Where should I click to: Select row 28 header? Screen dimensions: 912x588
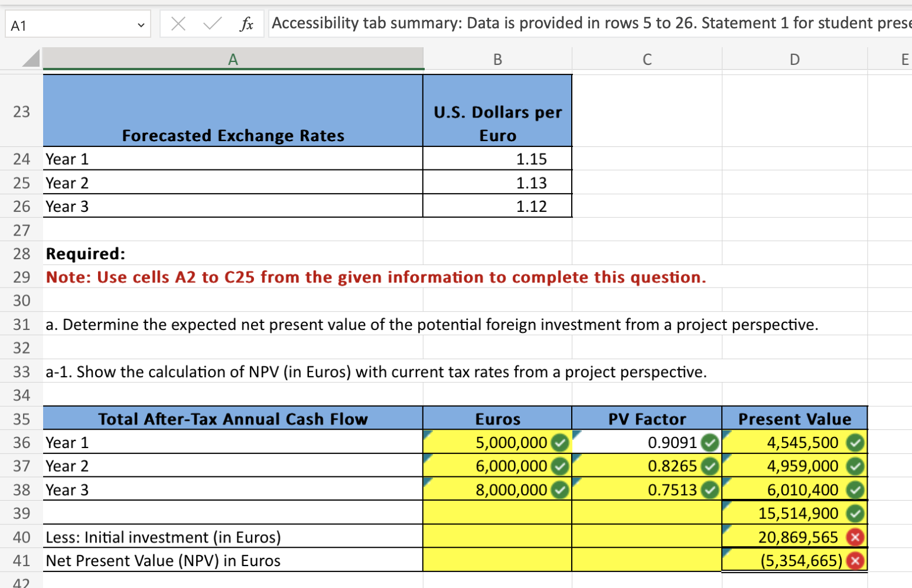[x=21, y=253]
